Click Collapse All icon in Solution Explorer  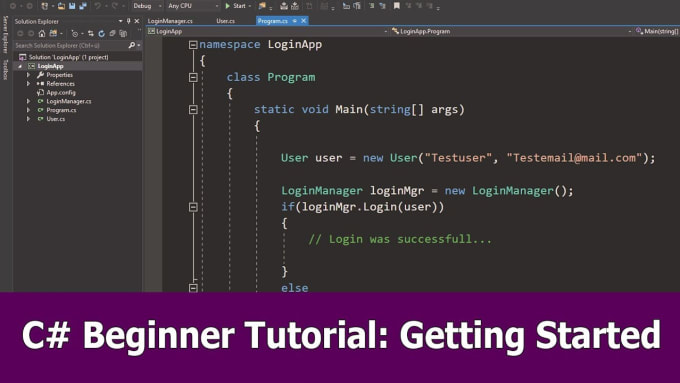coord(112,33)
